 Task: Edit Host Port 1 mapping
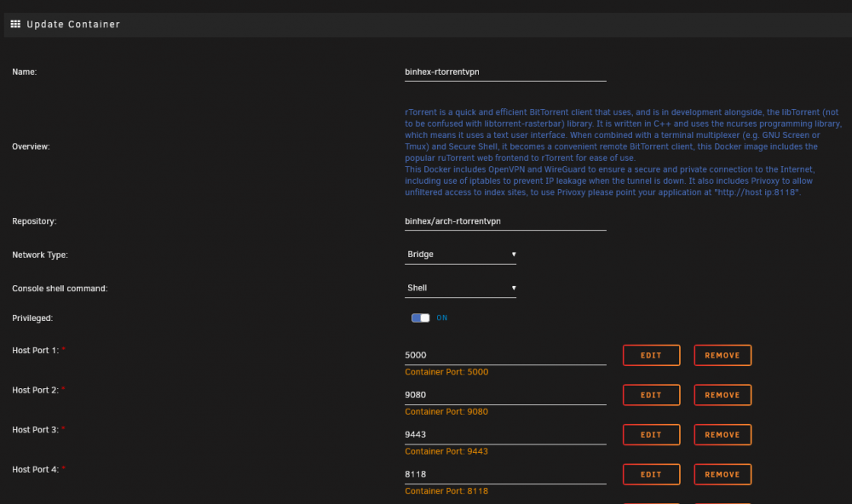click(651, 355)
